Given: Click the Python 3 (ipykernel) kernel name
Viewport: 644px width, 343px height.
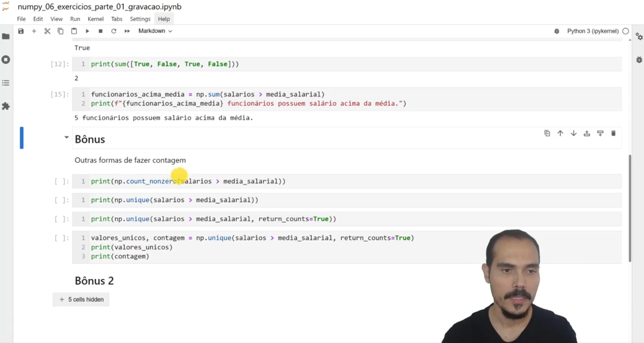Looking at the screenshot, I should click(593, 31).
